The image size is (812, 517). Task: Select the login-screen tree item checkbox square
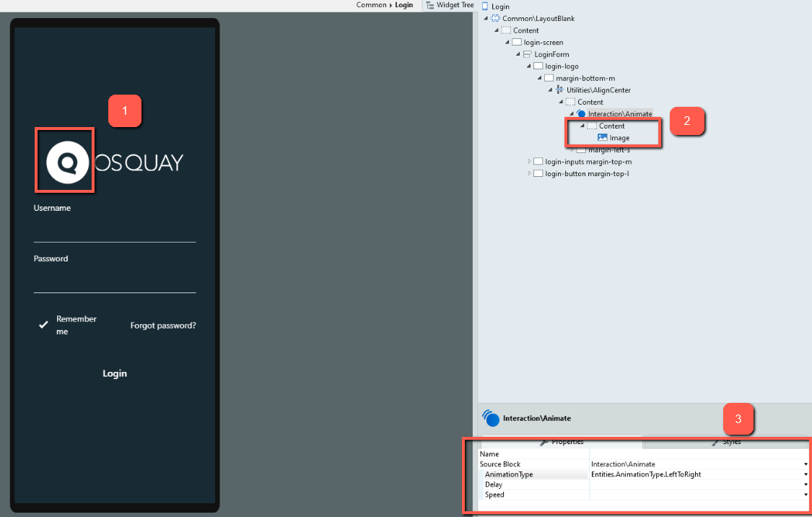point(516,42)
